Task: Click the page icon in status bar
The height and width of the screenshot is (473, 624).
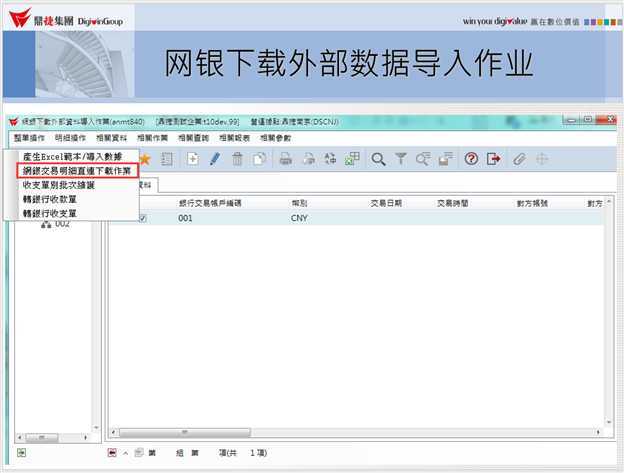Action: [138, 453]
